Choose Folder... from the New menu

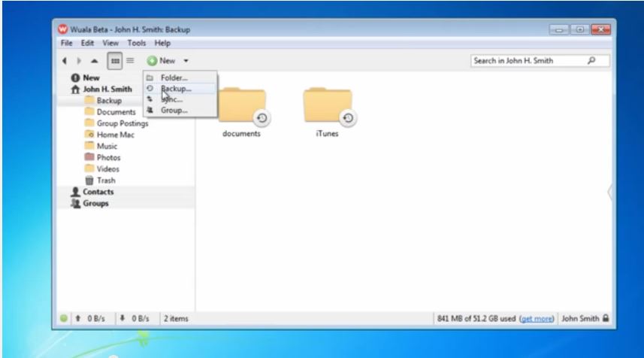(174, 77)
